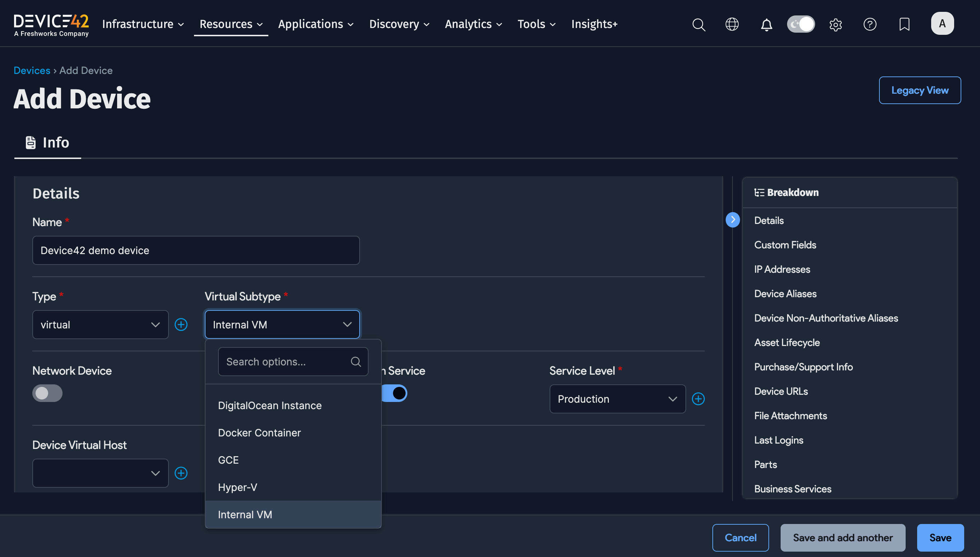980x557 pixels.
Task: Open the bookmark icon
Action: [x=904, y=24]
